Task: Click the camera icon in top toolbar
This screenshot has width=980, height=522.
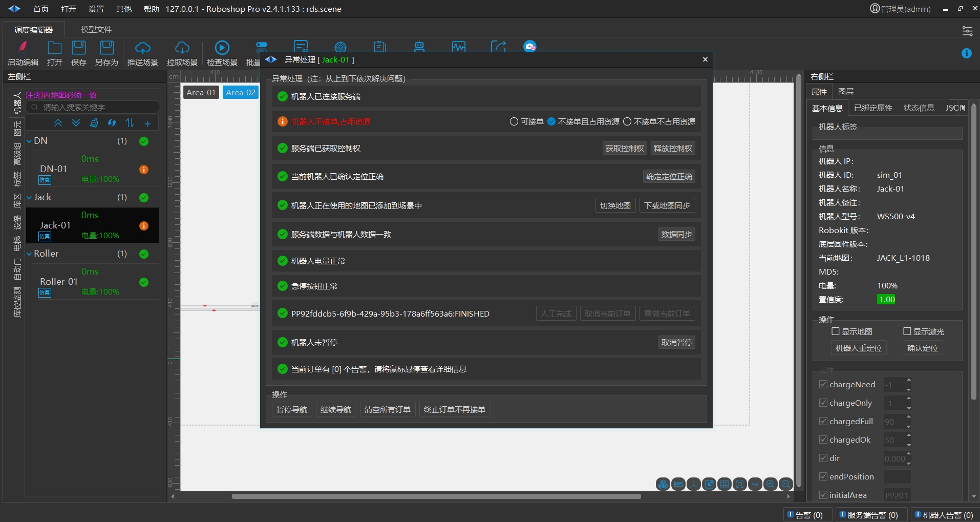Action: pos(530,47)
